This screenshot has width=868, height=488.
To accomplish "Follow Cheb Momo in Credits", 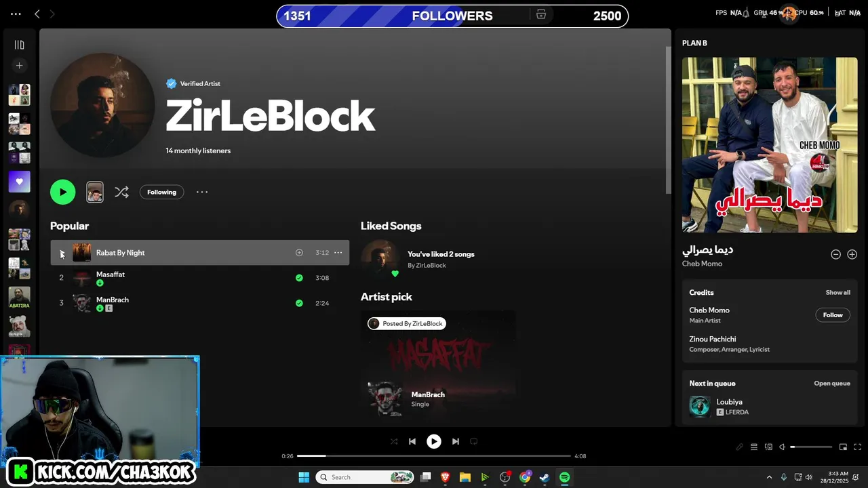I will pyautogui.click(x=833, y=315).
